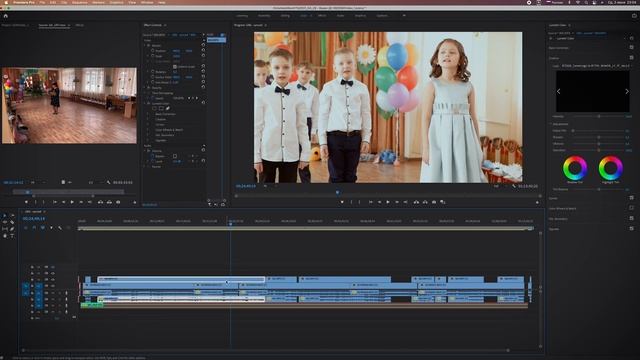Toggle Linked Selection in timeline
The height and width of the screenshot is (360, 640).
click(42, 228)
